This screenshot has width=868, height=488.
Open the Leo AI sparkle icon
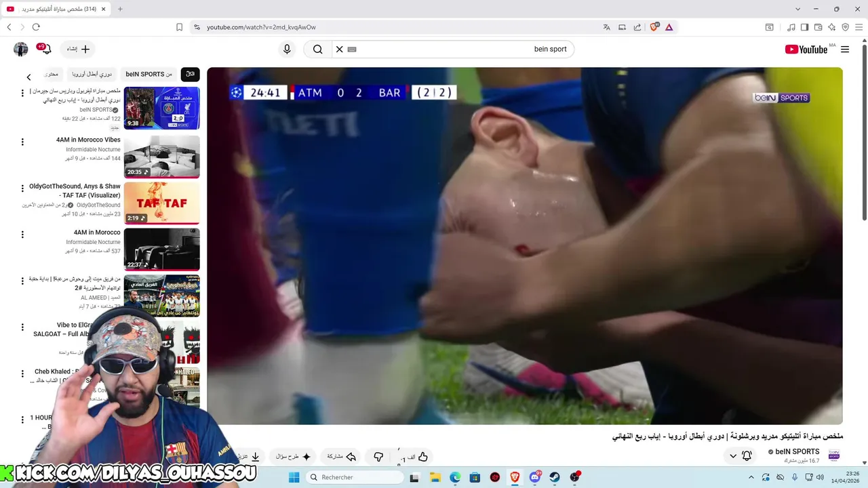coord(831,27)
